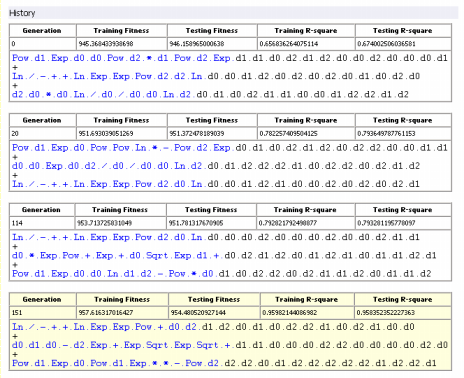Select generation value 151 cell
The width and height of the screenshot is (464, 378).
pos(43,313)
